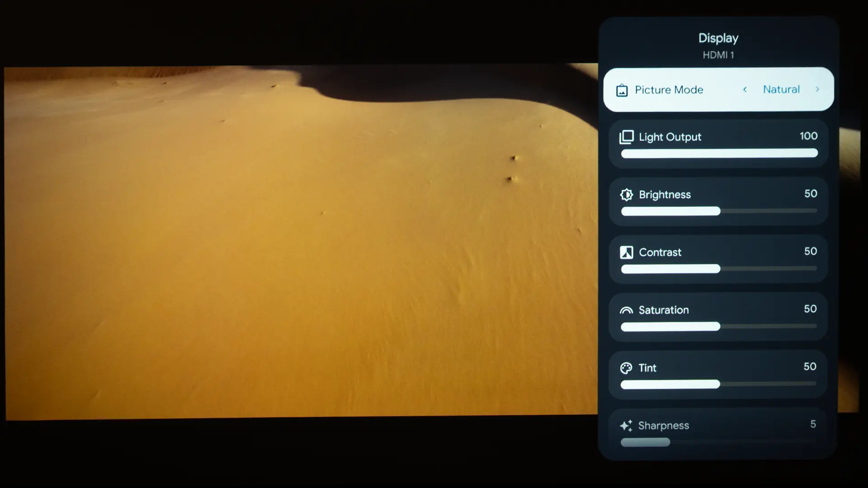Click the Contrast slider track

[719, 269]
